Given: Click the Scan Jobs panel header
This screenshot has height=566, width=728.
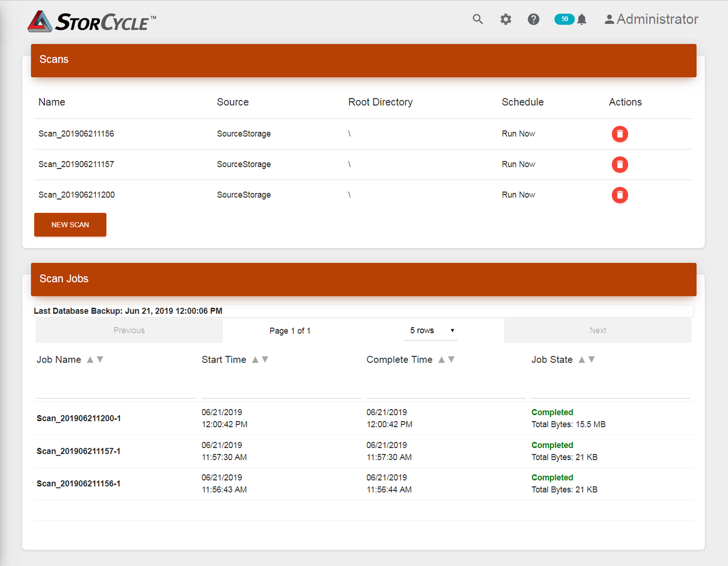Looking at the screenshot, I should tap(364, 279).
